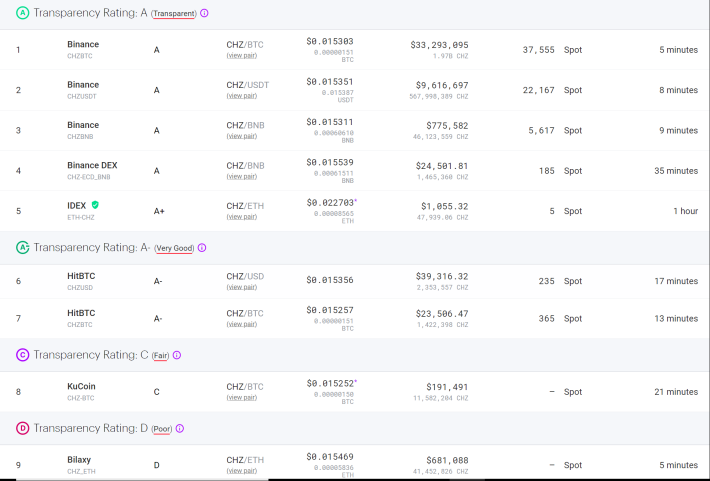Image resolution: width=710 pixels, height=481 pixels.
Task: Click info icon beside Poor rating label
Action: [180, 428]
